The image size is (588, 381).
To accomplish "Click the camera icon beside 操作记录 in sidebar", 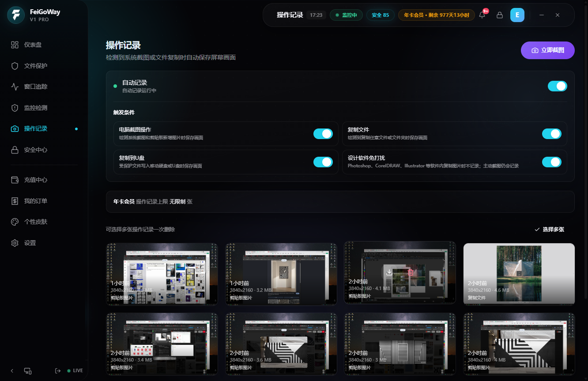I will [x=15, y=129].
